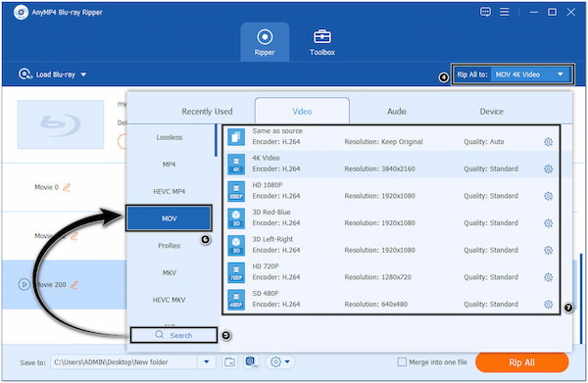Screen dimensions: 588x383
Task: Select the MOV format category
Action: (x=170, y=218)
